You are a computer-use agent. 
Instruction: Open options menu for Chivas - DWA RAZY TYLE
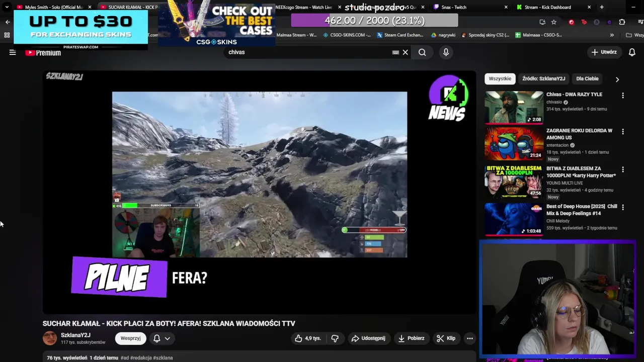click(623, 96)
